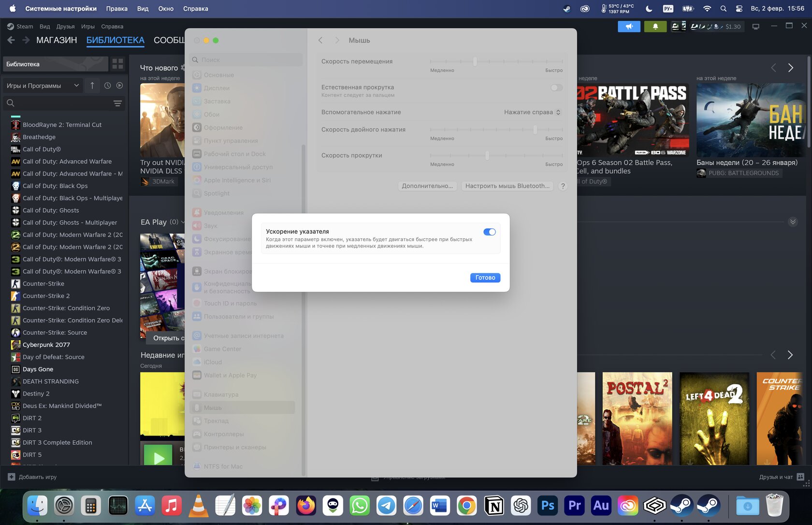
Task: Open Left 4 Dead 2 game thumbnail
Action: [x=714, y=419]
